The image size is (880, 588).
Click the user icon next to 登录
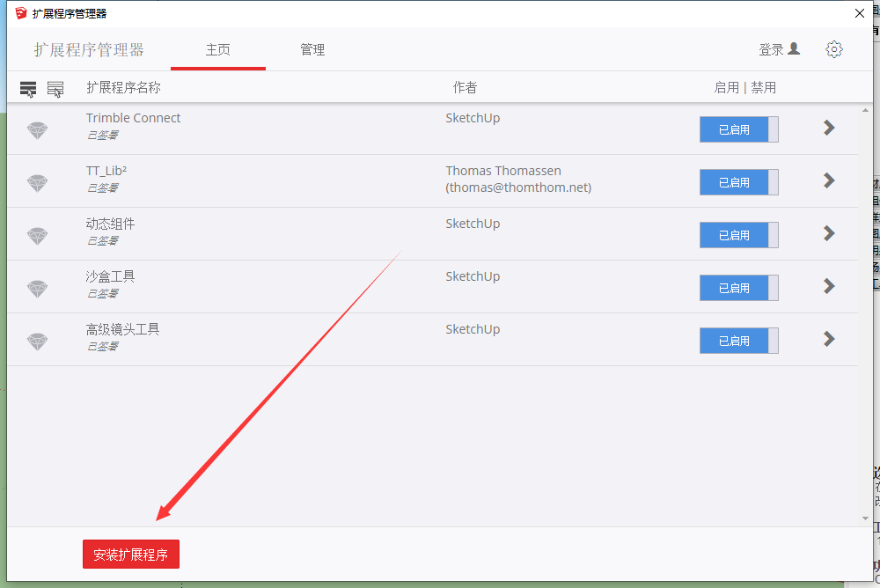tap(794, 49)
